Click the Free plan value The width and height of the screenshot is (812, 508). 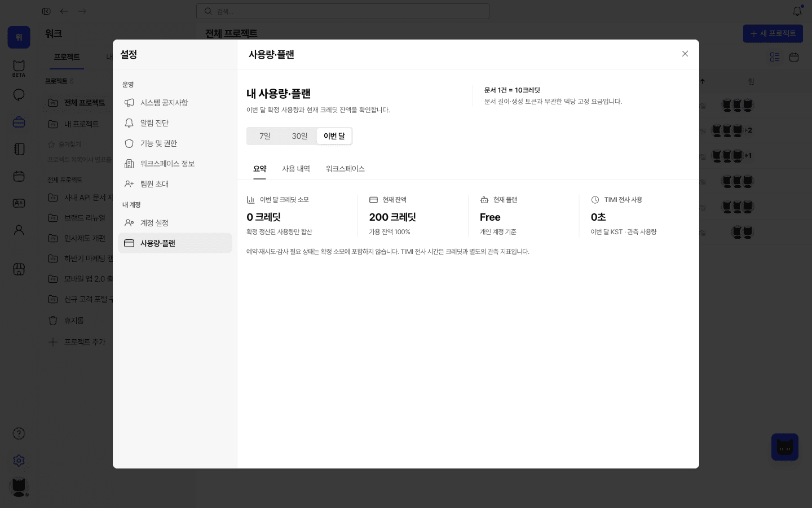point(490,217)
